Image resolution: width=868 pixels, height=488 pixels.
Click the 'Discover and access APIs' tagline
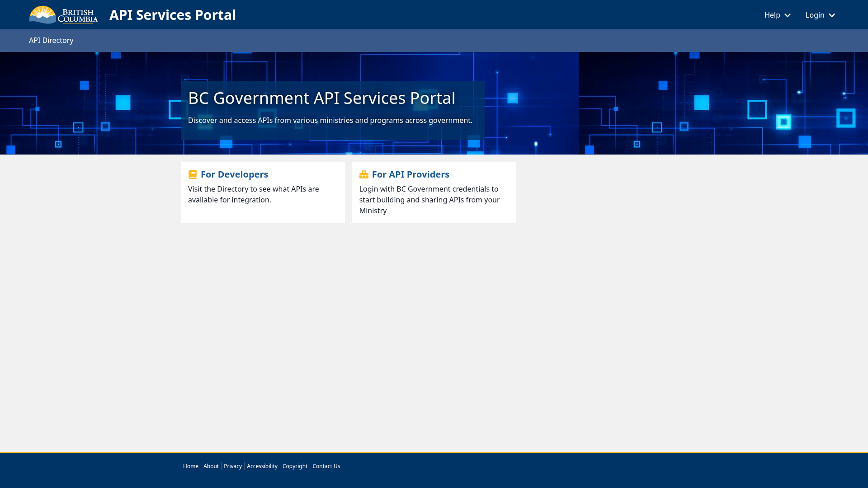point(330,120)
